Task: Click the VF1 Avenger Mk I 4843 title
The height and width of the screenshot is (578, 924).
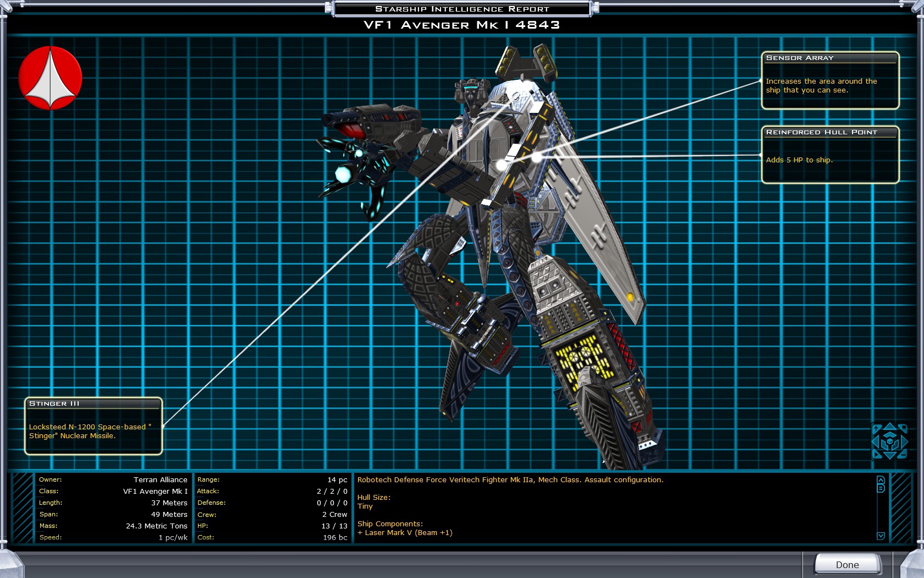Action: pyautogui.click(x=461, y=25)
